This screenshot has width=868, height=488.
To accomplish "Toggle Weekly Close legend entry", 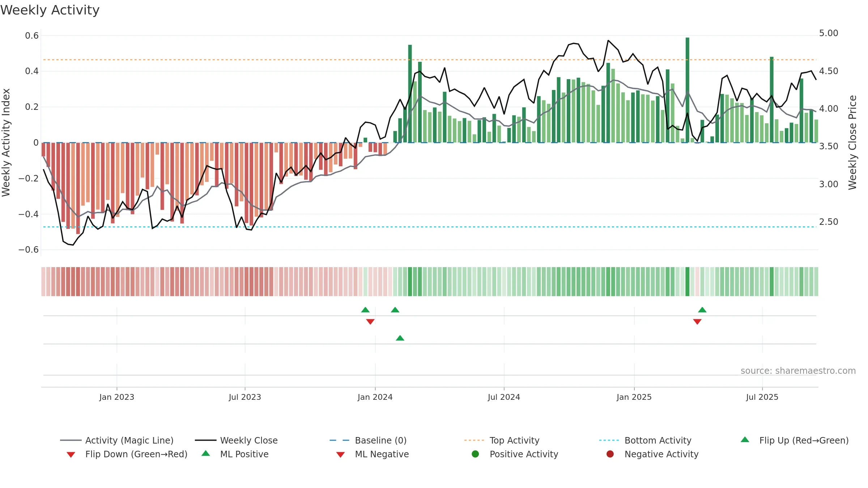I will [x=236, y=440].
